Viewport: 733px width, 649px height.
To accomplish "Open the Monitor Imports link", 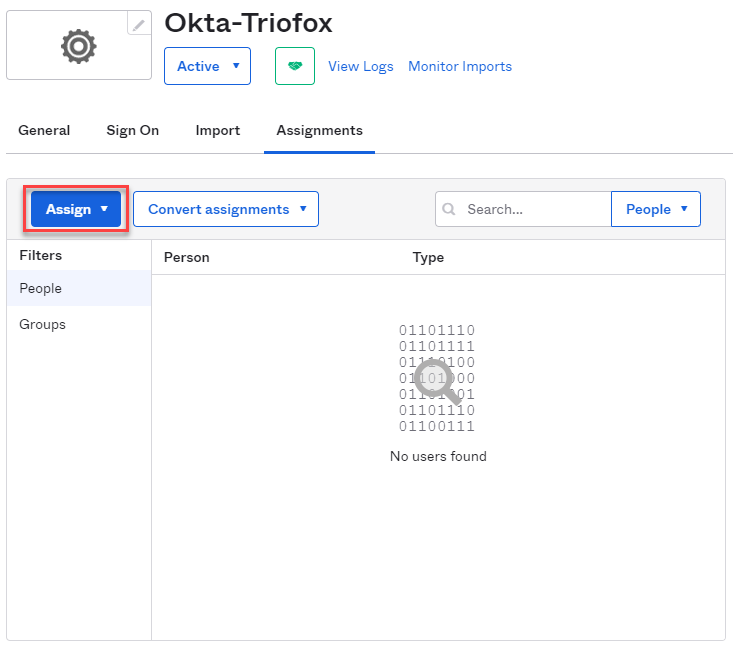I will pos(460,66).
